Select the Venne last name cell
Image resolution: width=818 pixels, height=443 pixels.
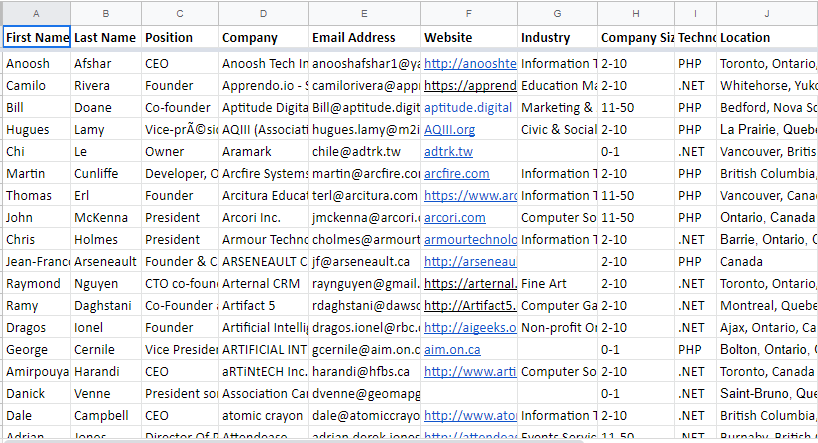[x=106, y=393]
